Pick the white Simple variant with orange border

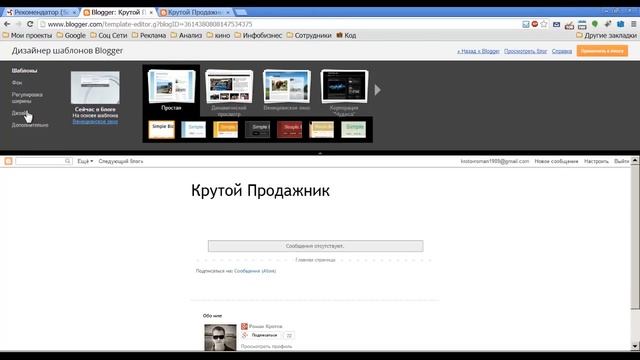coord(162,129)
